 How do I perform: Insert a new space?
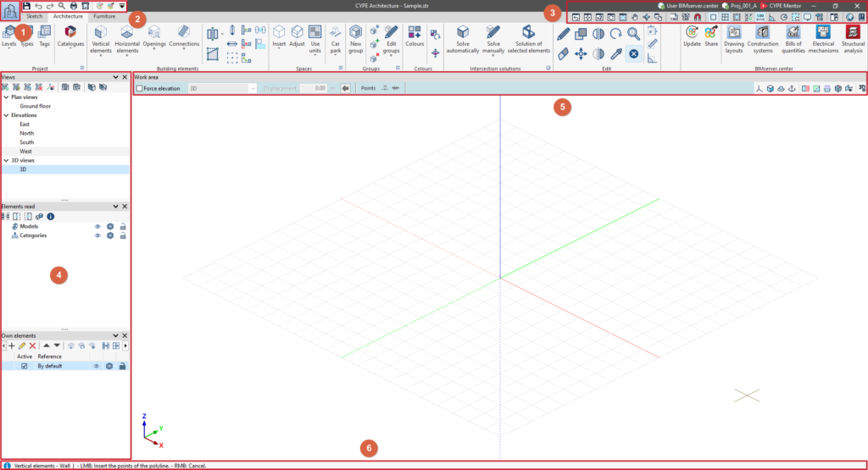279,37
